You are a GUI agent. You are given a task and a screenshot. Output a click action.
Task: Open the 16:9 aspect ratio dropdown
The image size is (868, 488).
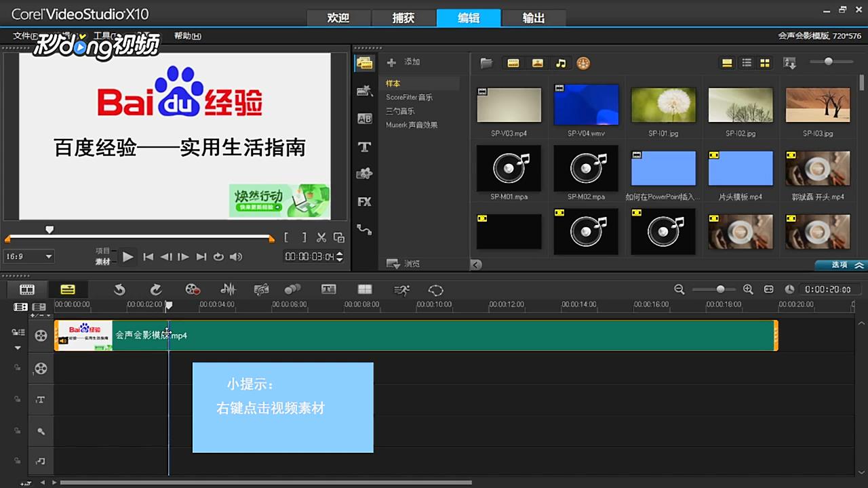29,257
